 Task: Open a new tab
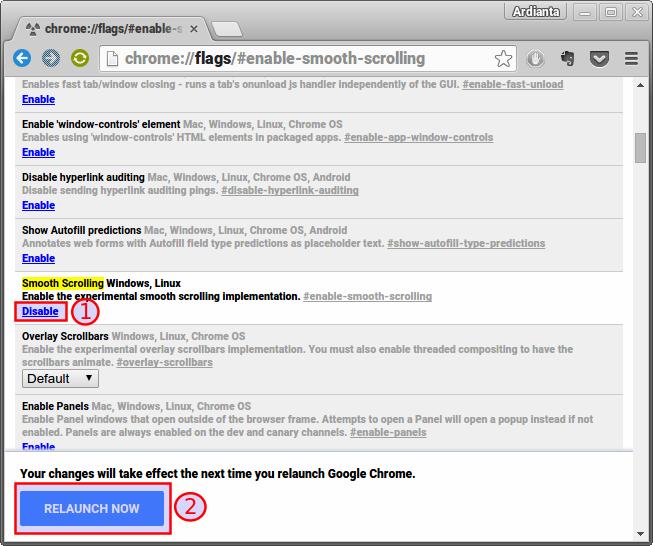tap(227, 29)
